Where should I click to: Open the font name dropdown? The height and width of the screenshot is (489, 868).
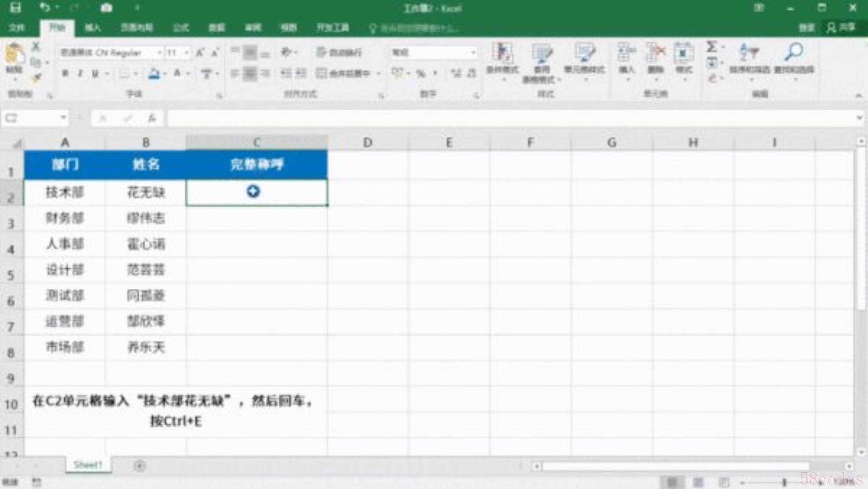[159, 53]
